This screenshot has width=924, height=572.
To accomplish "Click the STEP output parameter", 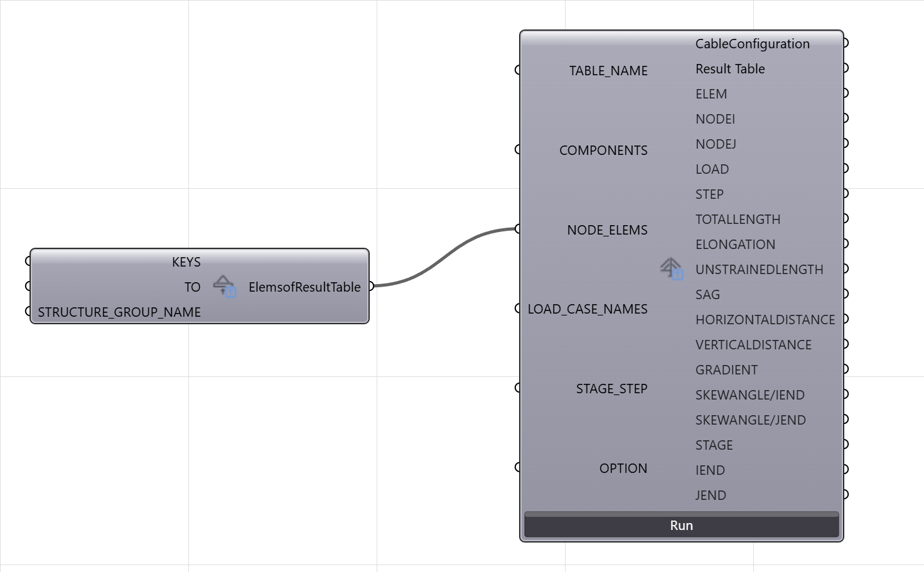I will [709, 194].
